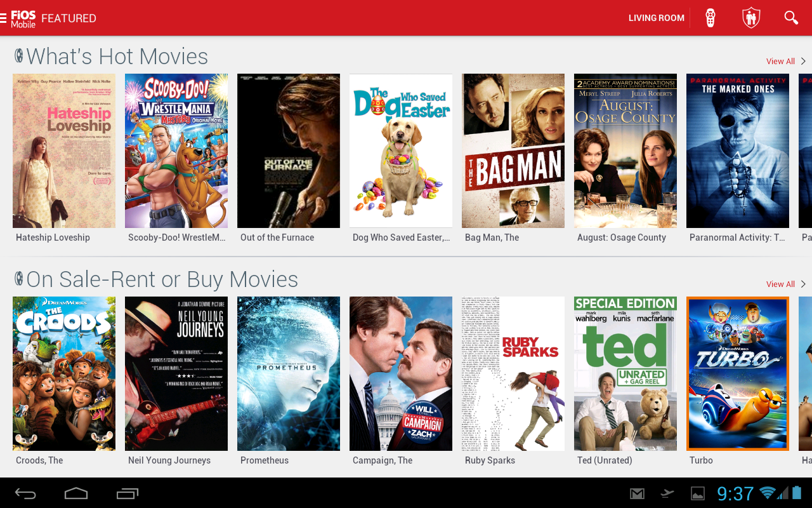Tap the Android home button
Screen dimensions: 812x508
click(x=76, y=493)
